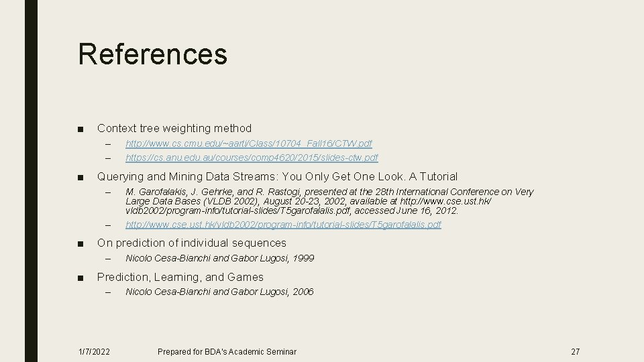
Task: Click the square bullet beside 'Prediction, Learning, and Games'
Action: tap(80, 278)
